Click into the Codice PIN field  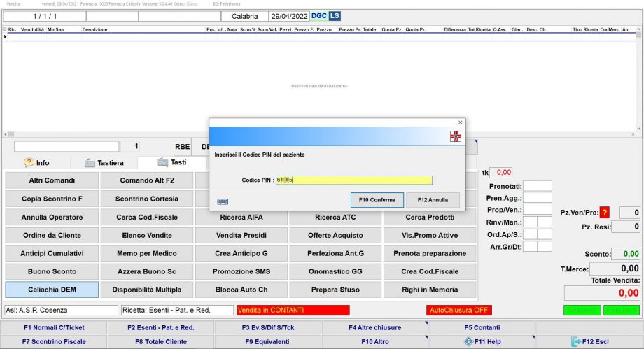[354, 180]
